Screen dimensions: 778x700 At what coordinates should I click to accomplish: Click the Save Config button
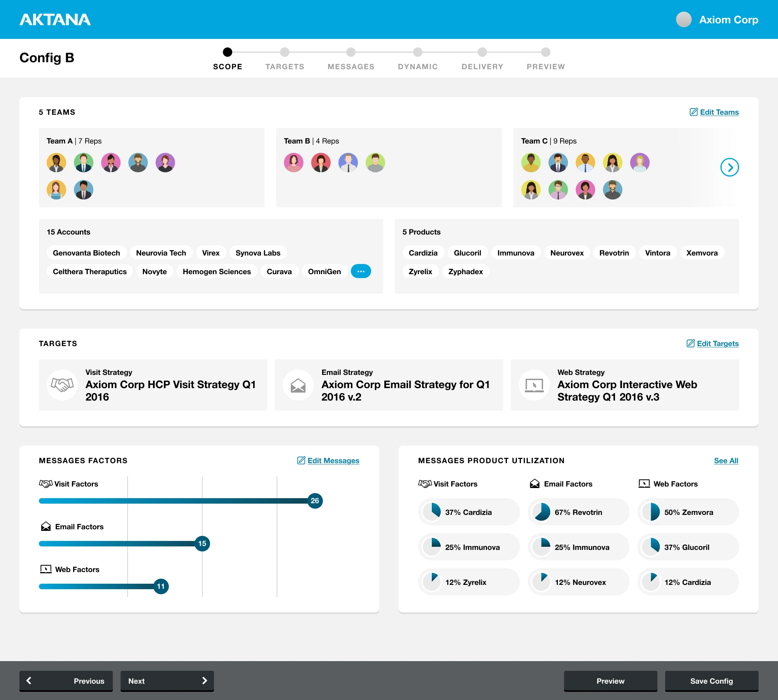[711, 681]
